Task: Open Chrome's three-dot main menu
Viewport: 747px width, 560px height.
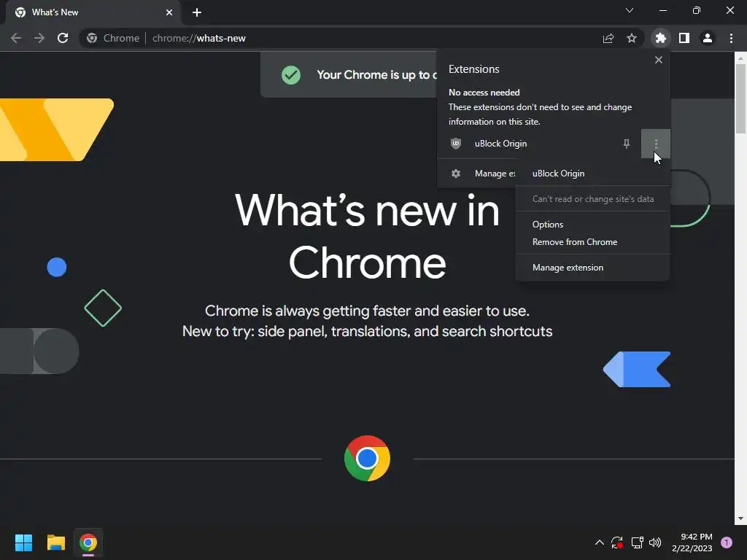Action: [x=731, y=38]
